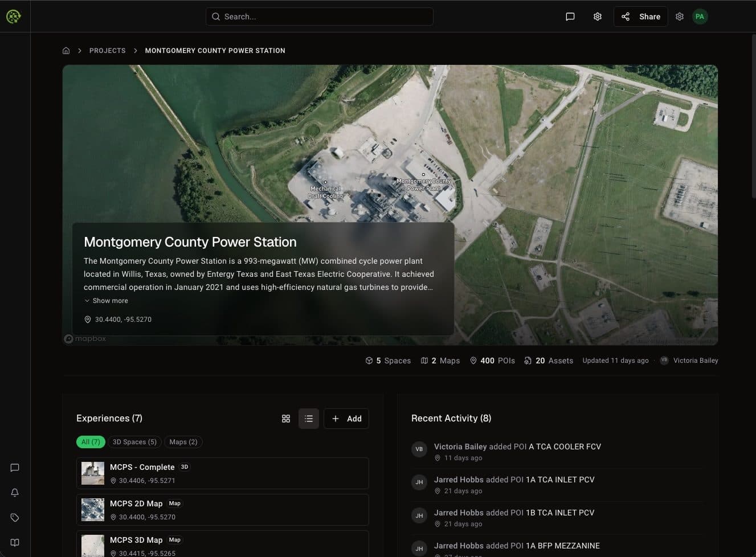Open tags icon in left sidebar
This screenshot has height=557, width=756.
pyautogui.click(x=15, y=518)
